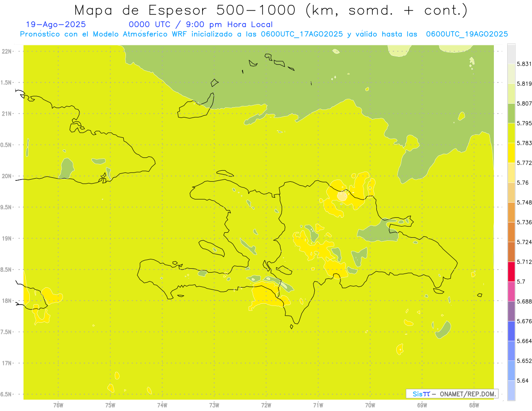Click the 75W longitude label
The height and width of the screenshot is (411, 532).
click(x=110, y=405)
